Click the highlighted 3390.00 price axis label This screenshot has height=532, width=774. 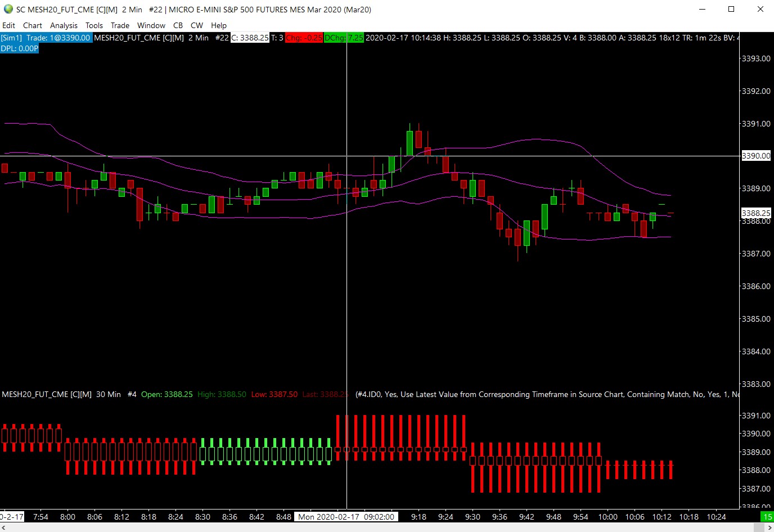(x=756, y=156)
